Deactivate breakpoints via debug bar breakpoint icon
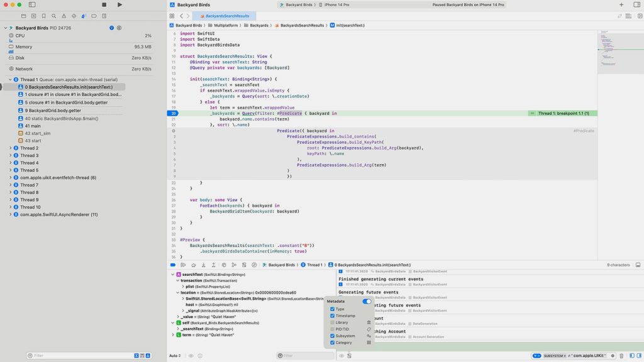 (172, 265)
